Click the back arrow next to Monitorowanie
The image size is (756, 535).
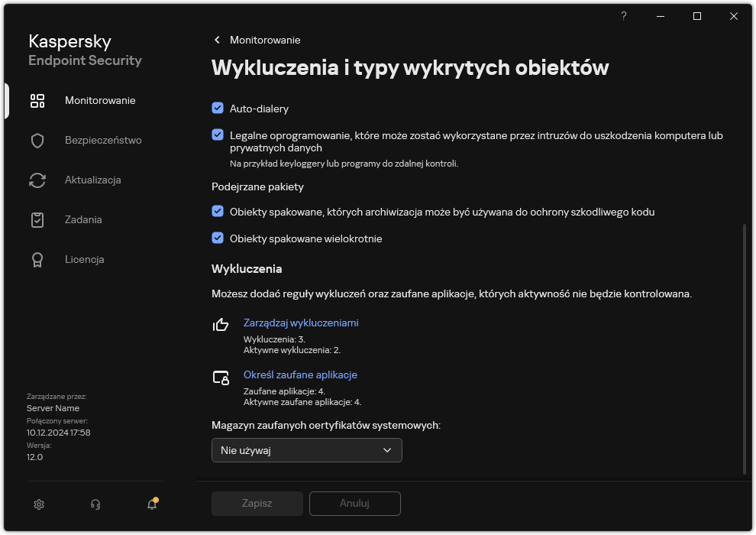coord(216,40)
